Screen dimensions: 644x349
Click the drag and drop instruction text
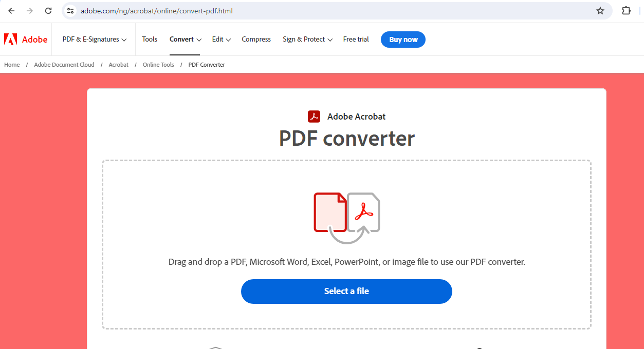347,262
